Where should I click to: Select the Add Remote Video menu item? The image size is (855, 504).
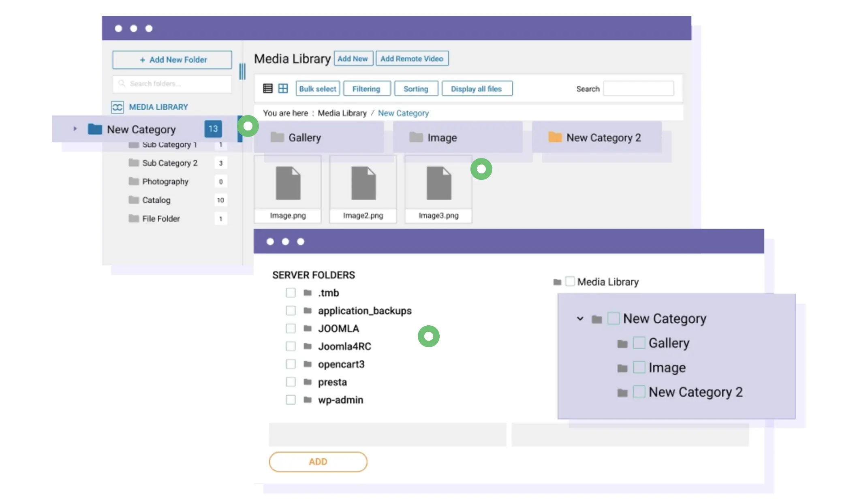pyautogui.click(x=412, y=58)
